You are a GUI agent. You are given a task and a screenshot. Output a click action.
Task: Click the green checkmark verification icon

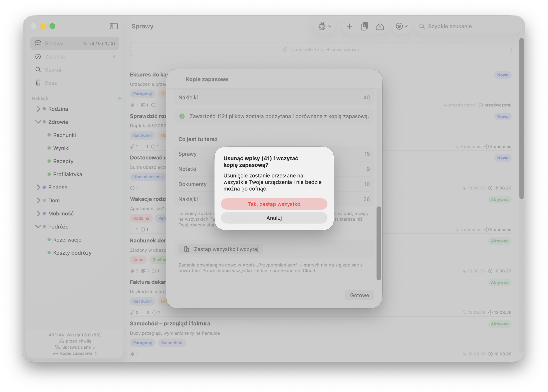click(x=182, y=116)
